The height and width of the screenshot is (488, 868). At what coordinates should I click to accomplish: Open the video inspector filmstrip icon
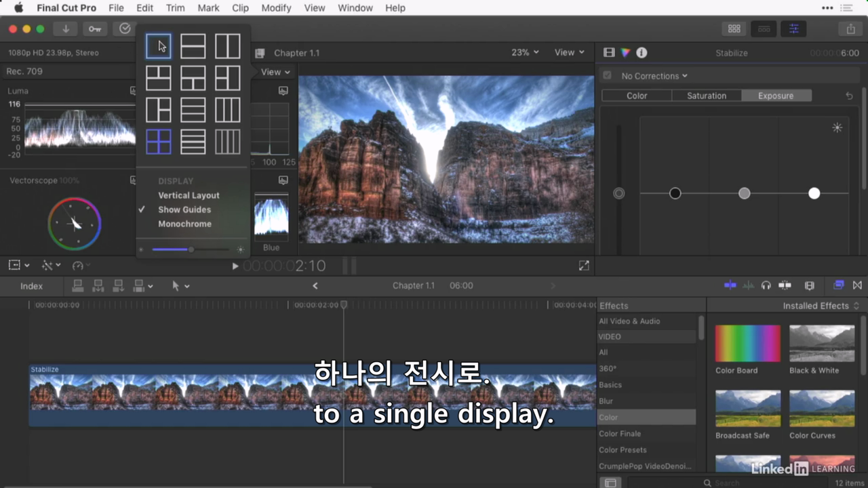pos(609,53)
